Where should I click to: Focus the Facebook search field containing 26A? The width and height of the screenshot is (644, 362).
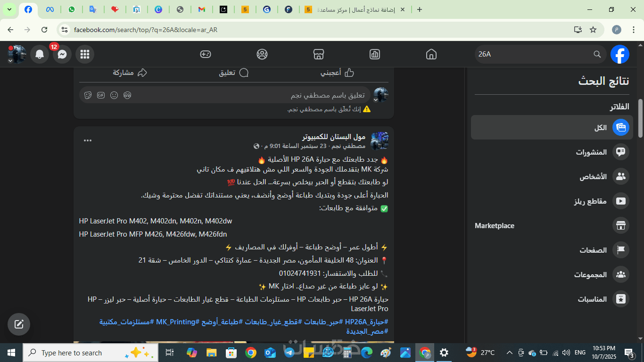coord(540,54)
